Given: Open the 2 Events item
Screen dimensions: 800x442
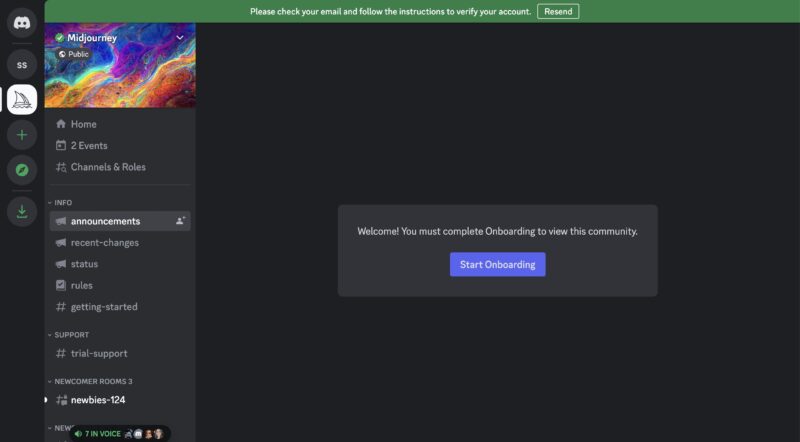Looking at the screenshot, I should pos(88,145).
